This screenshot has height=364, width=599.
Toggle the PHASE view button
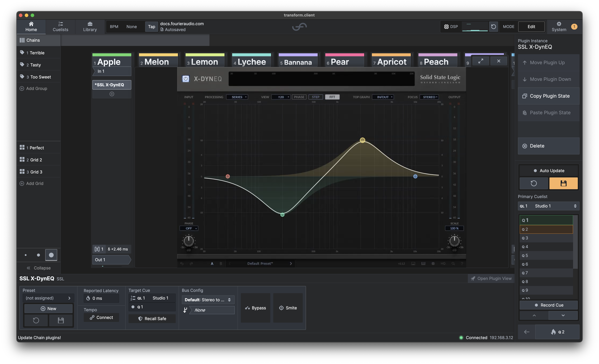click(x=299, y=97)
